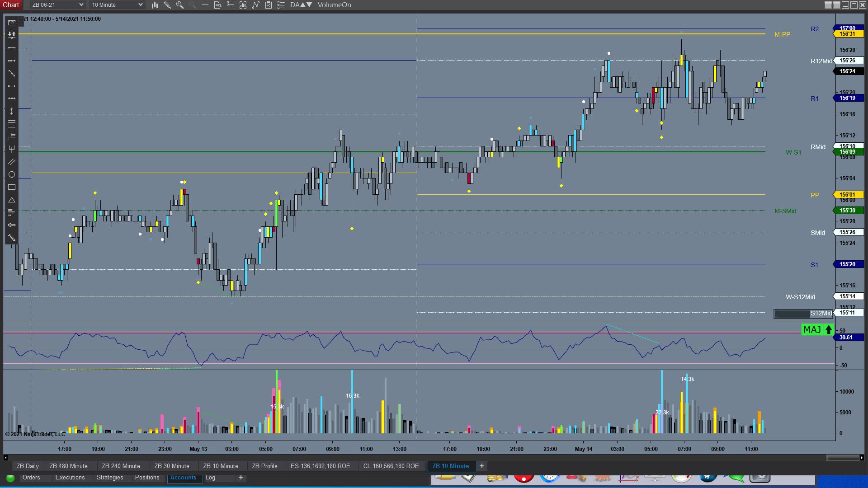Click the 155'20 S1 price marker

tap(848, 264)
